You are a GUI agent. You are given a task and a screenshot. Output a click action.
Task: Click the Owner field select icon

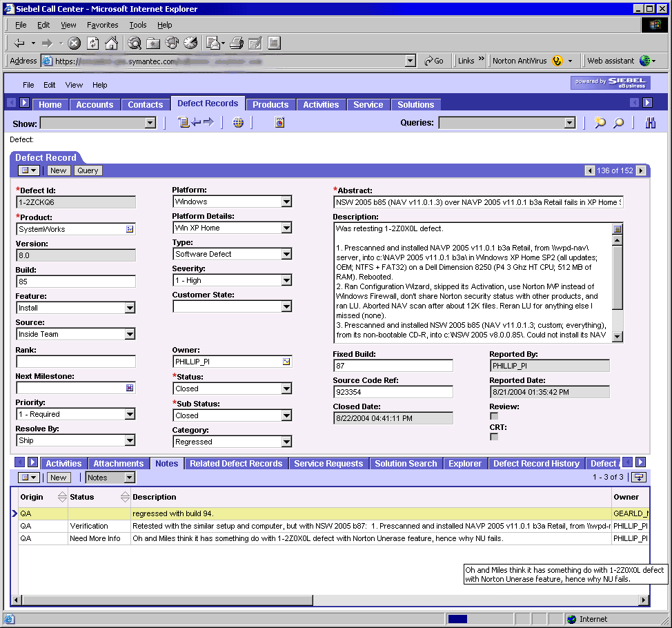point(286,362)
